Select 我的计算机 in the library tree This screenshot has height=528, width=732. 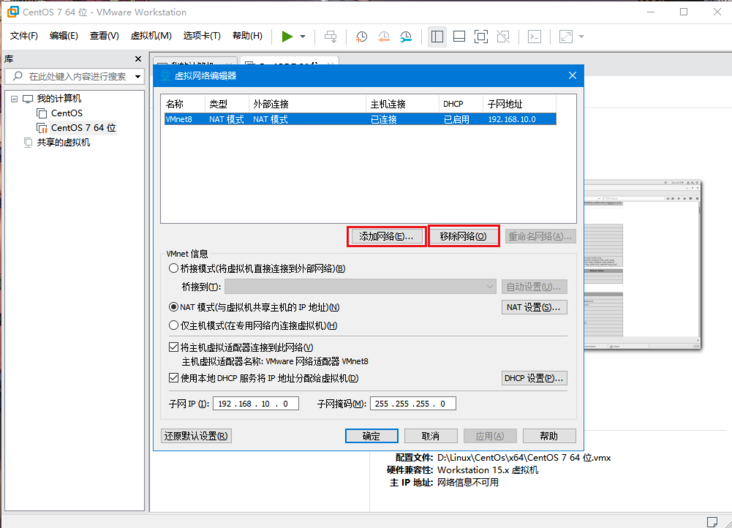pyautogui.click(x=59, y=99)
